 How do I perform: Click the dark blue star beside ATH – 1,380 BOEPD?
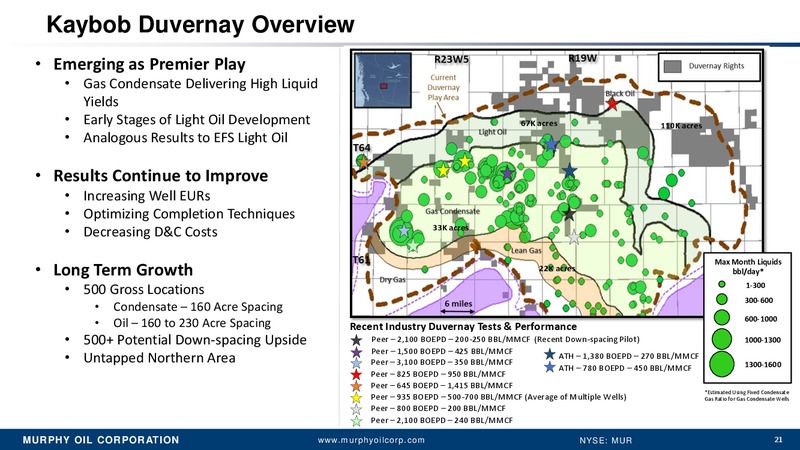coord(549,354)
